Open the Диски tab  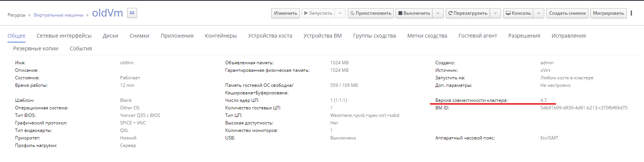tap(110, 36)
